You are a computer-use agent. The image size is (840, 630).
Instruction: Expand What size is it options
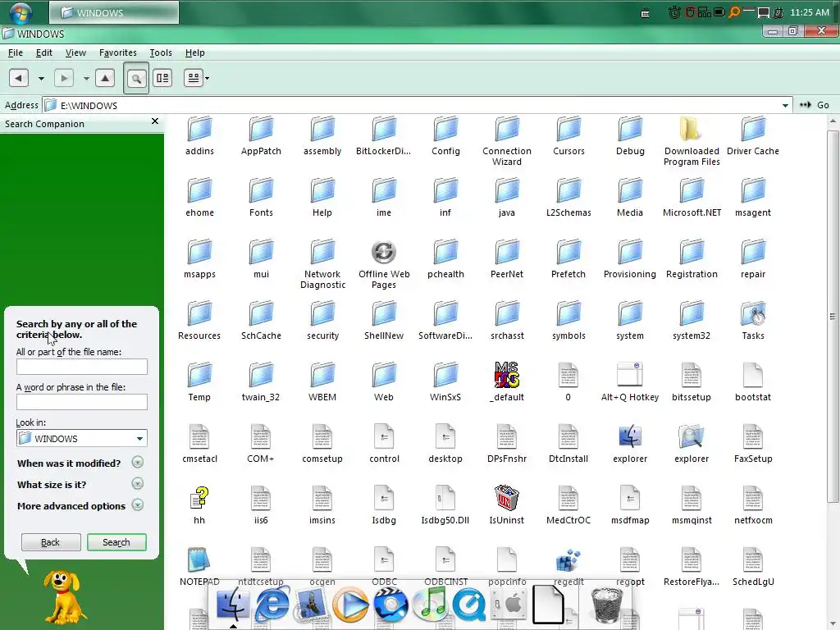click(x=138, y=484)
